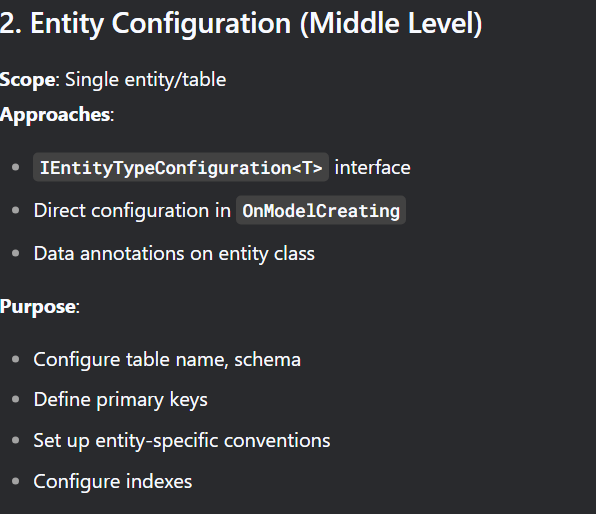Viewport: 596px width, 514px height.
Task: Click bullet point before Configure table name
Action: pyautogui.click(x=16, y=359)
